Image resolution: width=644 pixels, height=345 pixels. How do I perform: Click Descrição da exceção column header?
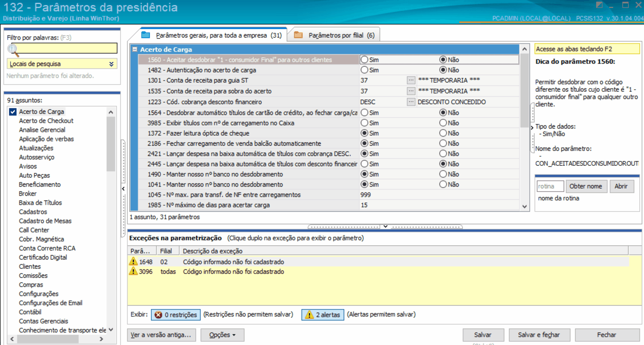(x=403, y=251)
